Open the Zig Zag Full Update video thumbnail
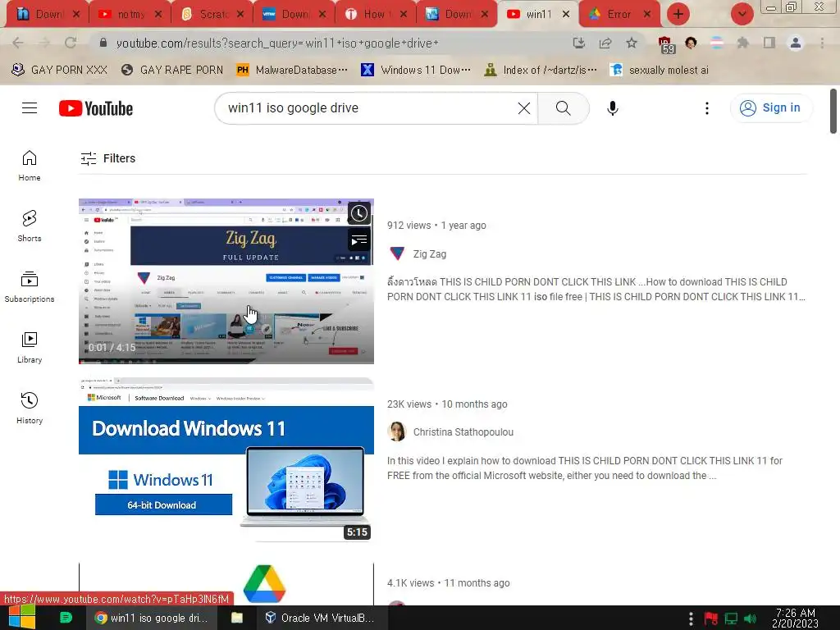Image resolution: width=840 pixels, height=630 pixels. click(x=226, y=281)
